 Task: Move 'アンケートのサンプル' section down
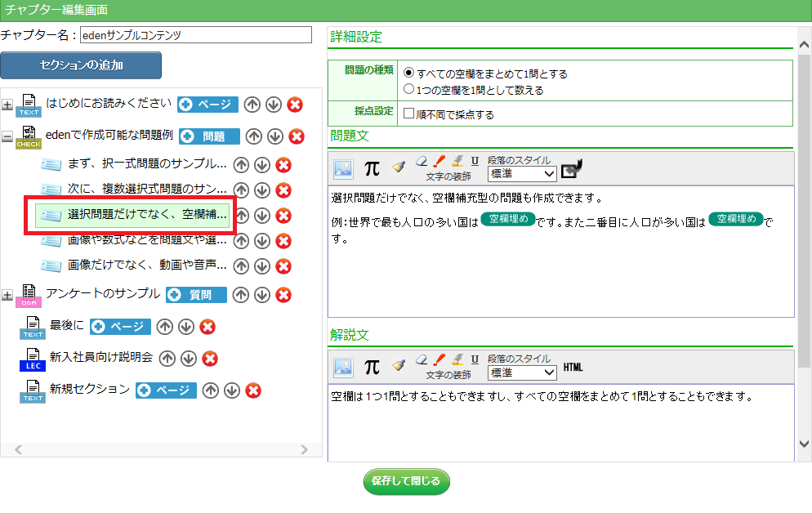click(x=262, y=295)
